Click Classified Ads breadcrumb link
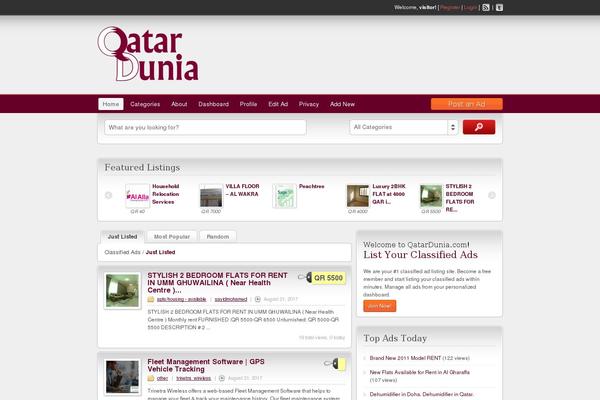600x400 pixels. pyautogui.click(x=122, y=252)
